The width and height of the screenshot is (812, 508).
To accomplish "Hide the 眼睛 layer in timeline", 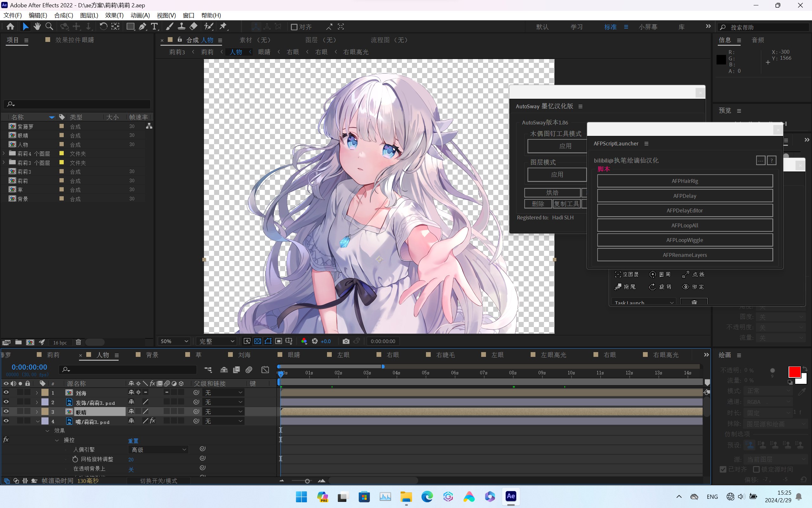I will coord(6,411).
